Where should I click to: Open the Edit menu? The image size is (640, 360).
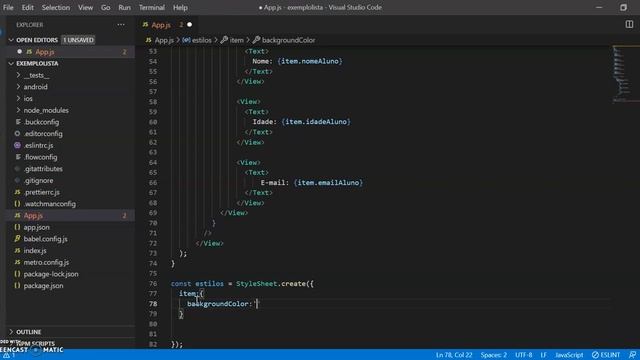(x=27, y=7)
